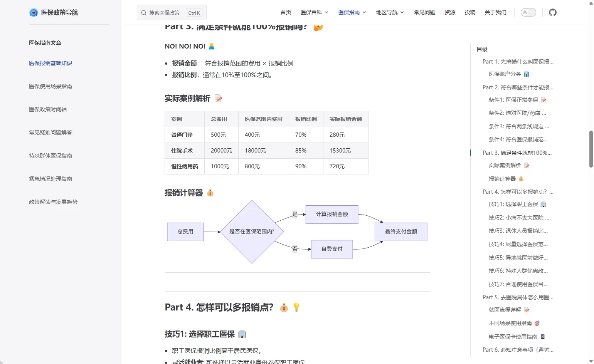
Task: Go to the 首页 nav item
Action: [x=286, y=12]
